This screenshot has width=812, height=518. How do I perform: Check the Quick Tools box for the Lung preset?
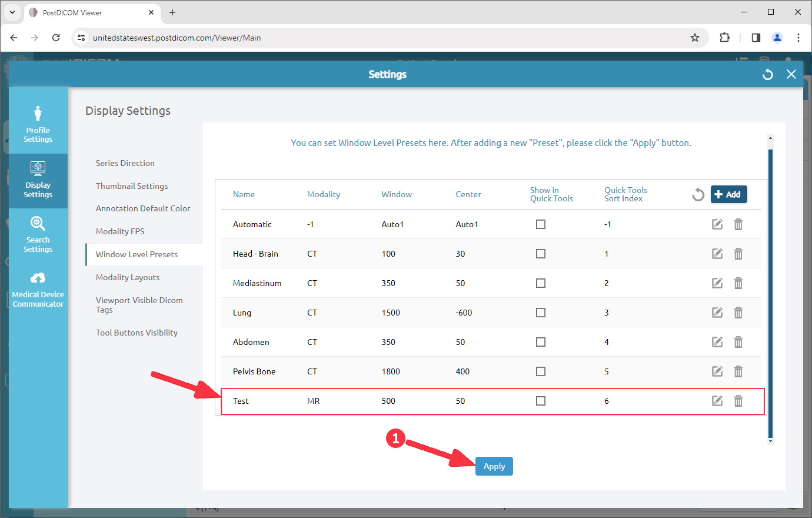tap(541, 312)
